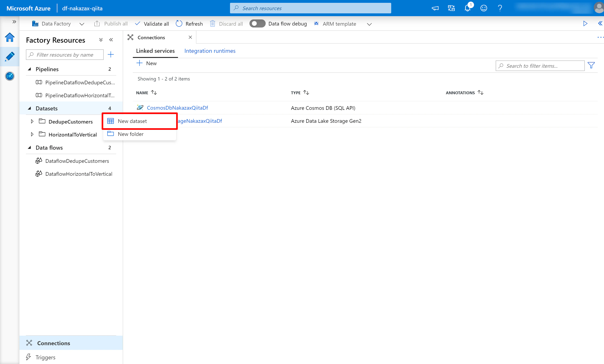Click the Publish all button

tap(111, 24)
